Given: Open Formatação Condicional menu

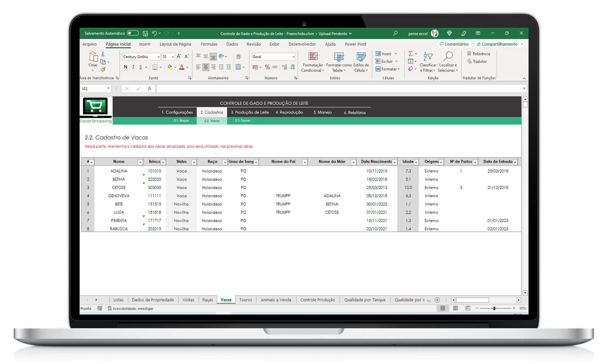Looking at the screenshot, I should coord(313,62).
